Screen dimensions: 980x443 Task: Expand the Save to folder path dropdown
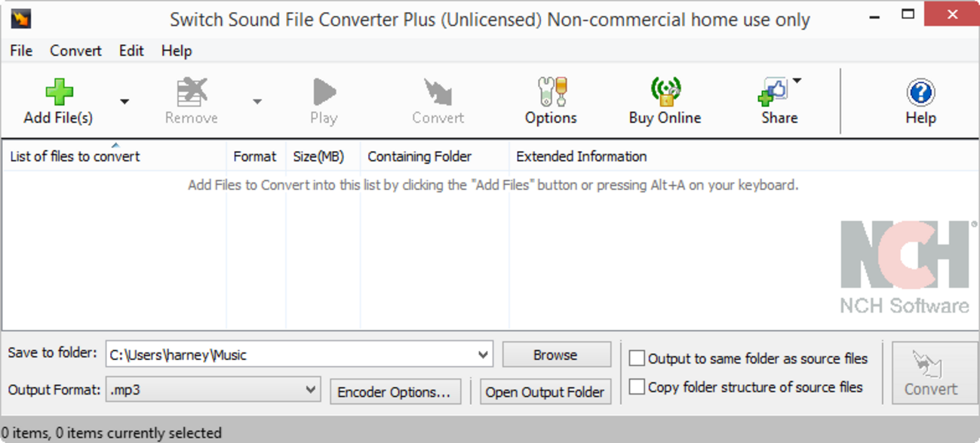[483, 354]
